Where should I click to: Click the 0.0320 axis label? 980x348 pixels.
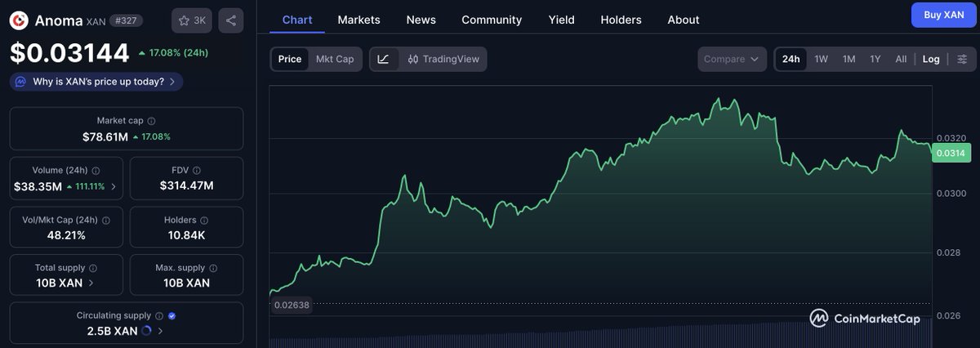pos(951,138)
